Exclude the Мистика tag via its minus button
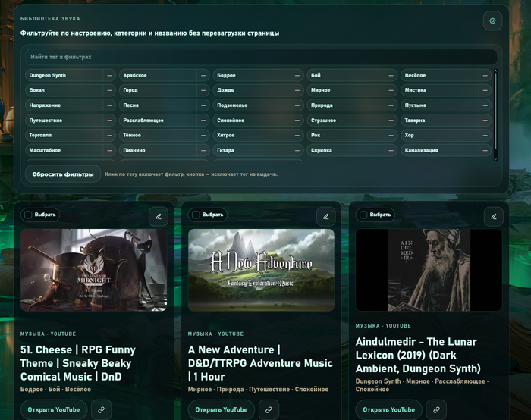Screen dimensions: 531x420 point(485,90)
